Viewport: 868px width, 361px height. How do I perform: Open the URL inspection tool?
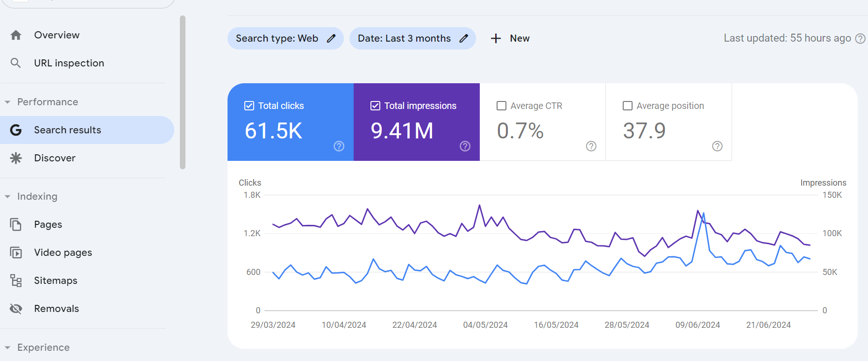point(69,63)
